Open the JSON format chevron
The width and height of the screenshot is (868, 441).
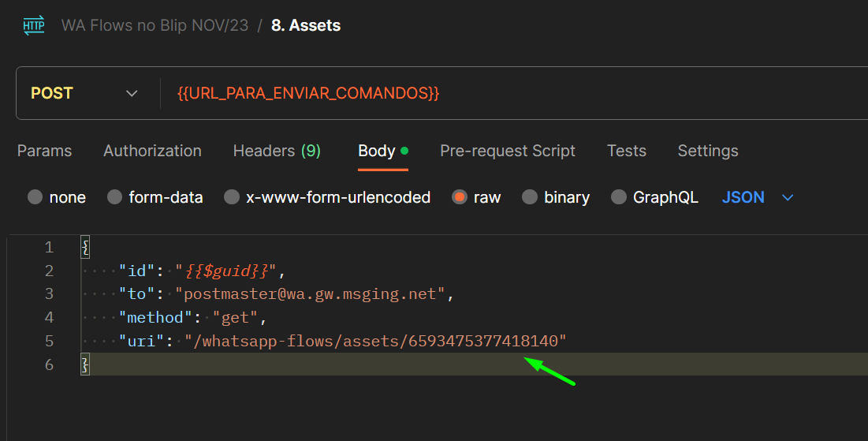click(787, 198)
